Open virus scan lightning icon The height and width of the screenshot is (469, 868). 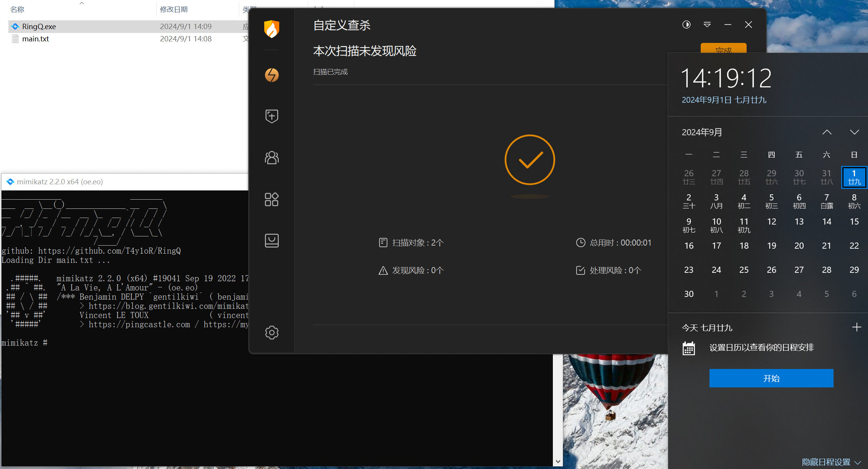tap(271, 75)
